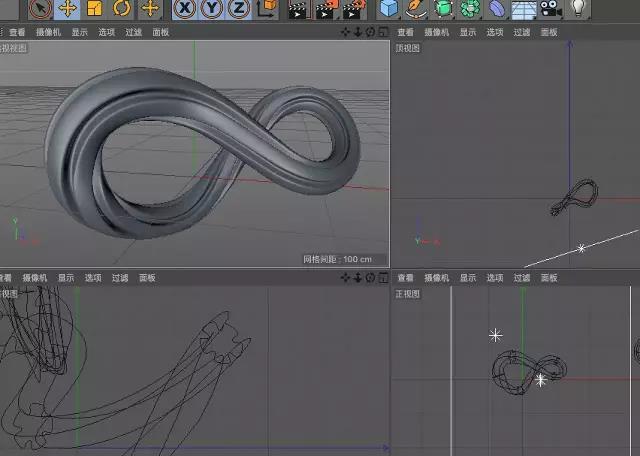This screenshot has width=640, height=456.
Task: Open 显示 menu in front view panel
Action: point(468,278)
